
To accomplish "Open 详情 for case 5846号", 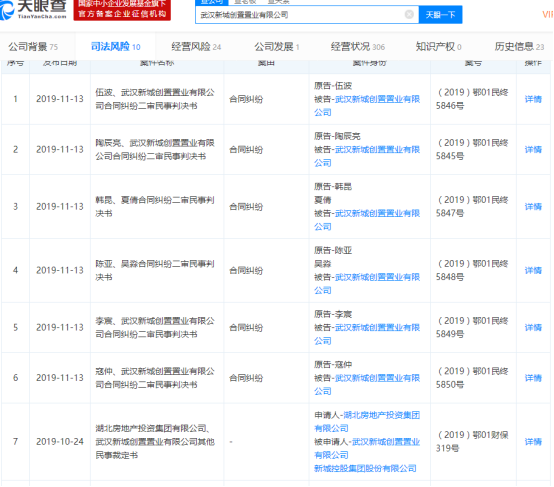I will (533, 99).
